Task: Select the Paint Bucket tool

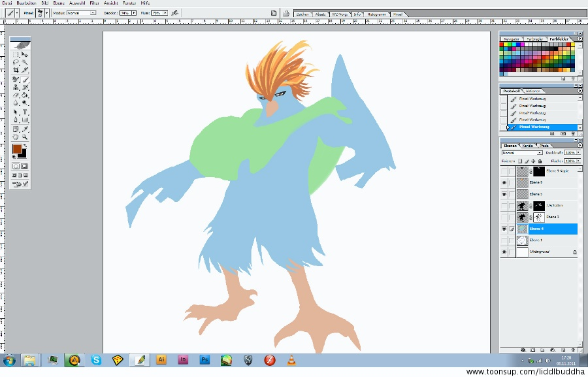Action: pos(25,95)
